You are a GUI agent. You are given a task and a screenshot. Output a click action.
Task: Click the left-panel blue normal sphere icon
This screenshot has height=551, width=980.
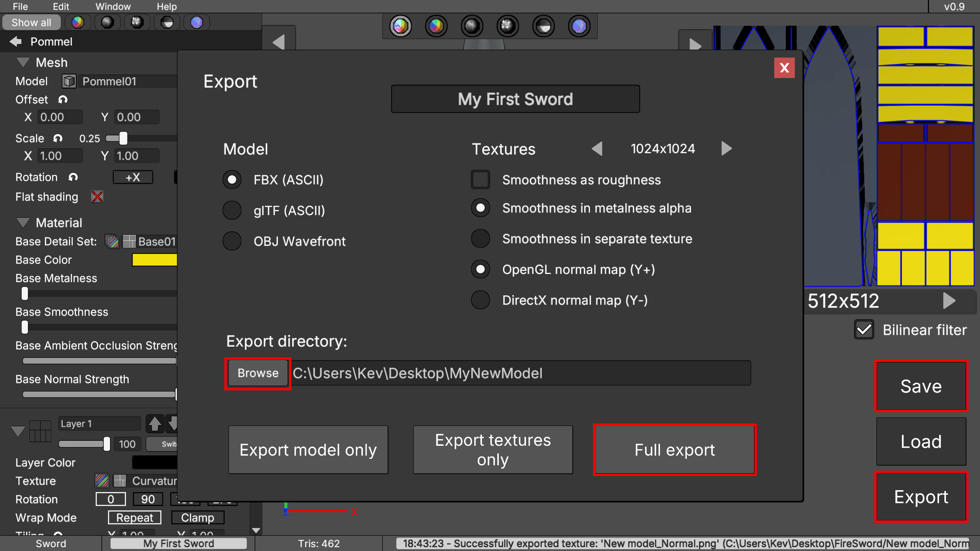tap(196, 22)
